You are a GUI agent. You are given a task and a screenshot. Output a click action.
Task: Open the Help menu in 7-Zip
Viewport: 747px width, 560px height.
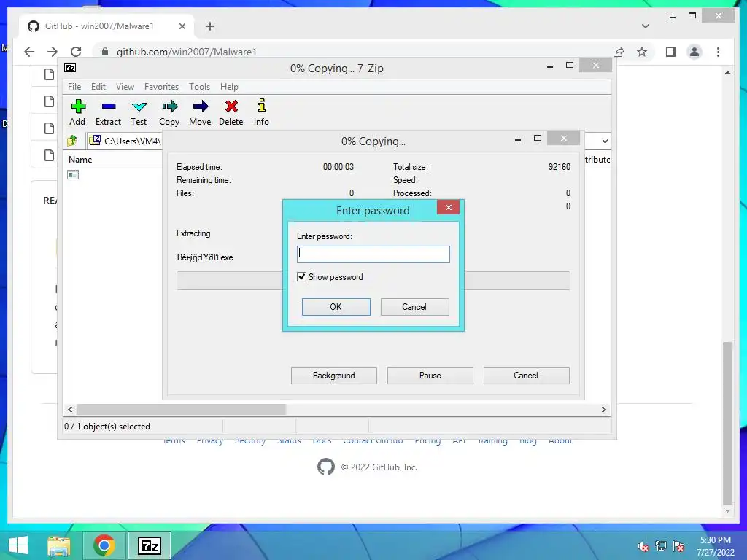click(229, 87)
